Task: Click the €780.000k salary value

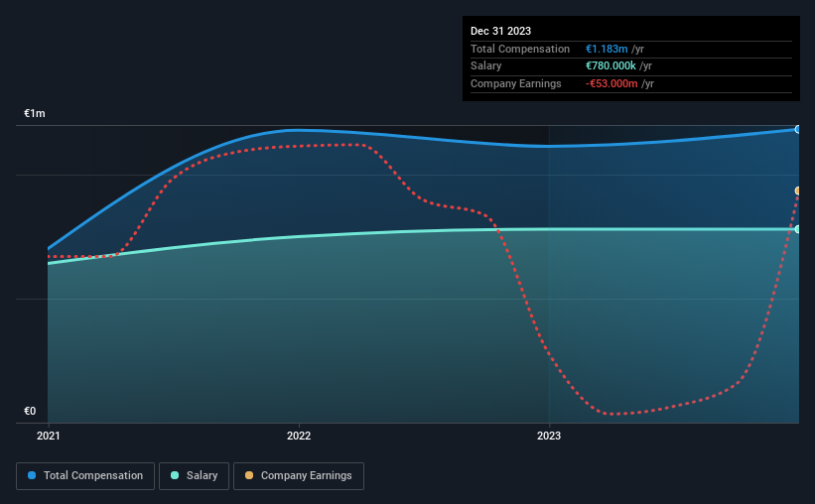Action: (x=611, y=66)
